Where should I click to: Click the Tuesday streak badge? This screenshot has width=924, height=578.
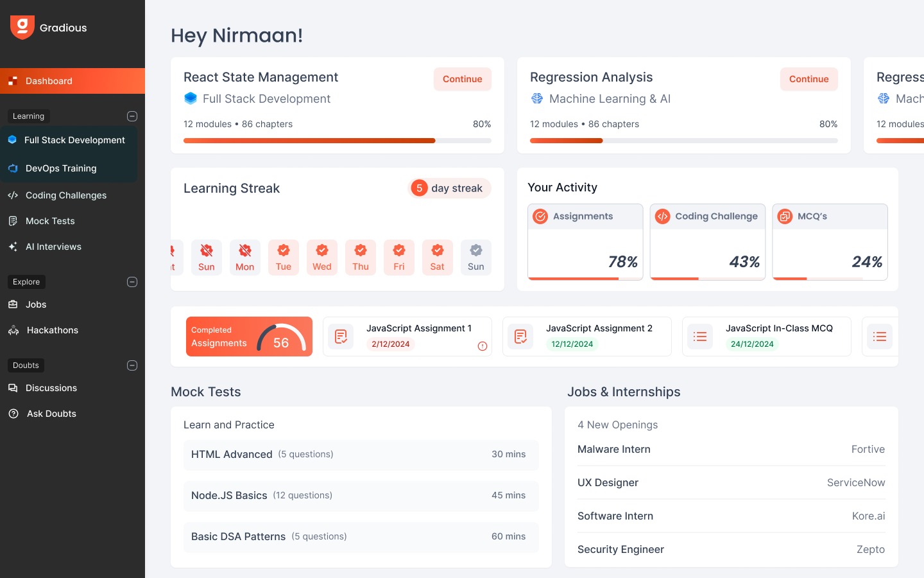284,257
